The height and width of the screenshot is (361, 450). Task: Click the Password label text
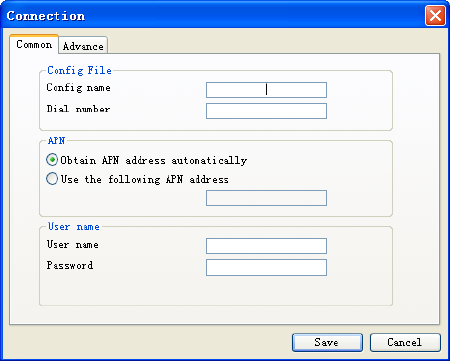70,265
